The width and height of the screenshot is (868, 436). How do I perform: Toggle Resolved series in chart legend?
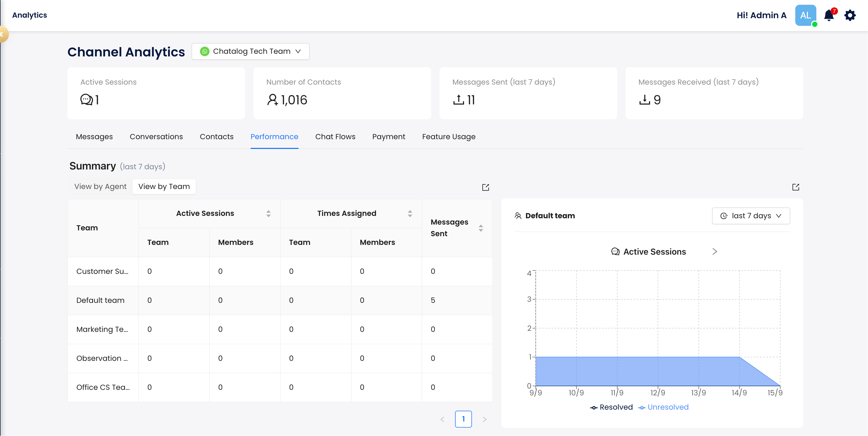[x=611, y=407]
